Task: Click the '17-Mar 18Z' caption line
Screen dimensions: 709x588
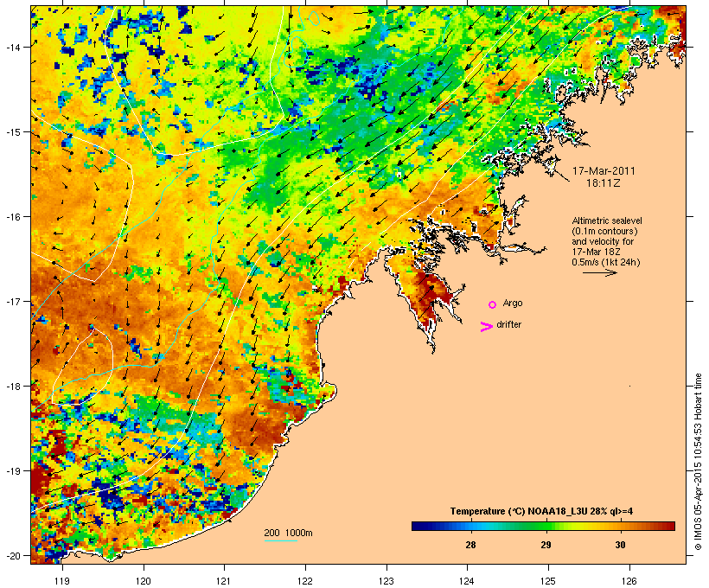Action: (x=596, y=252)
